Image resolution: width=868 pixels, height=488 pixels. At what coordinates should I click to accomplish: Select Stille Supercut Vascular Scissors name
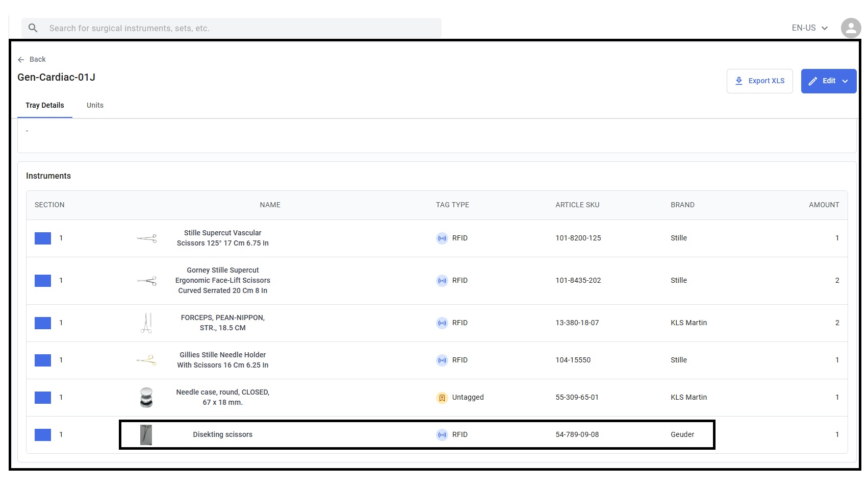(x=223, y=238)
